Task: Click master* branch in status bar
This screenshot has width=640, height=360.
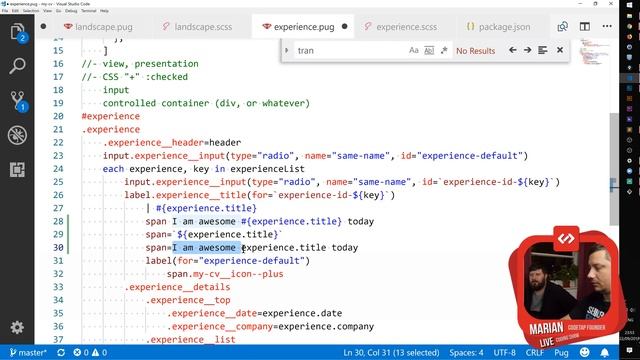Action: [28, 352]
